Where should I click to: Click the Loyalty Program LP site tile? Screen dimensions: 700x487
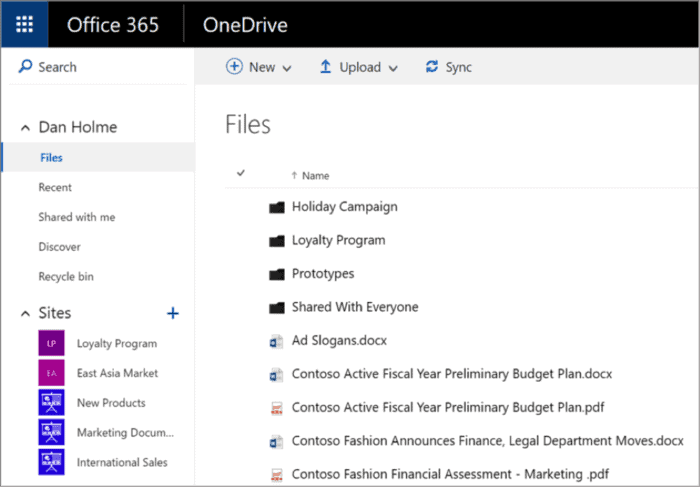click(x=51, y=343)
